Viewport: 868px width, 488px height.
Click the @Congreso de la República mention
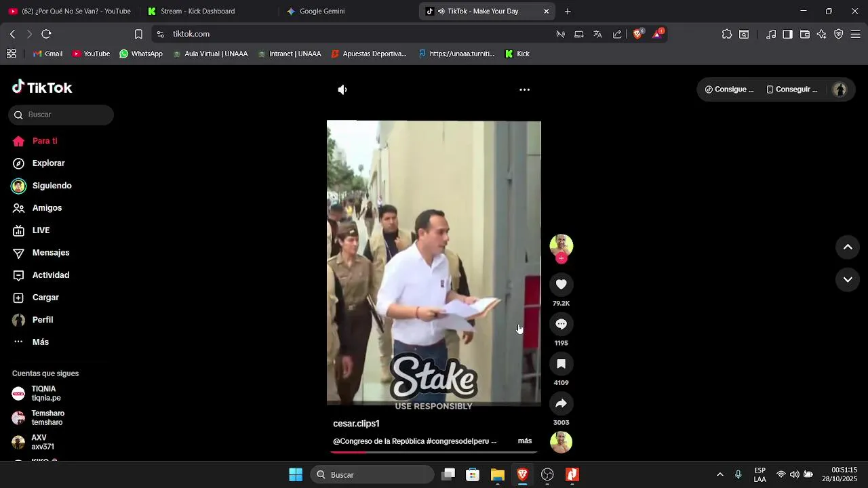click(x=378, y=441)
